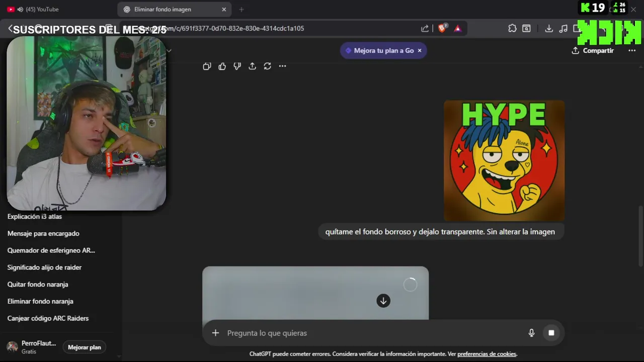644x362 pixels.
Task: Open a new browser tab
Action: tap(242, 9)
